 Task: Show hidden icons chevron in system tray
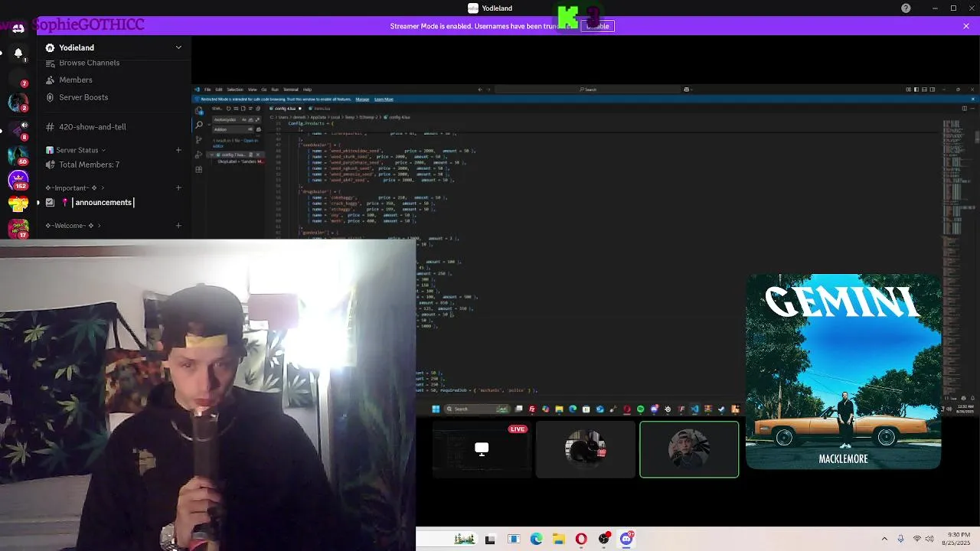coord(884,539)
